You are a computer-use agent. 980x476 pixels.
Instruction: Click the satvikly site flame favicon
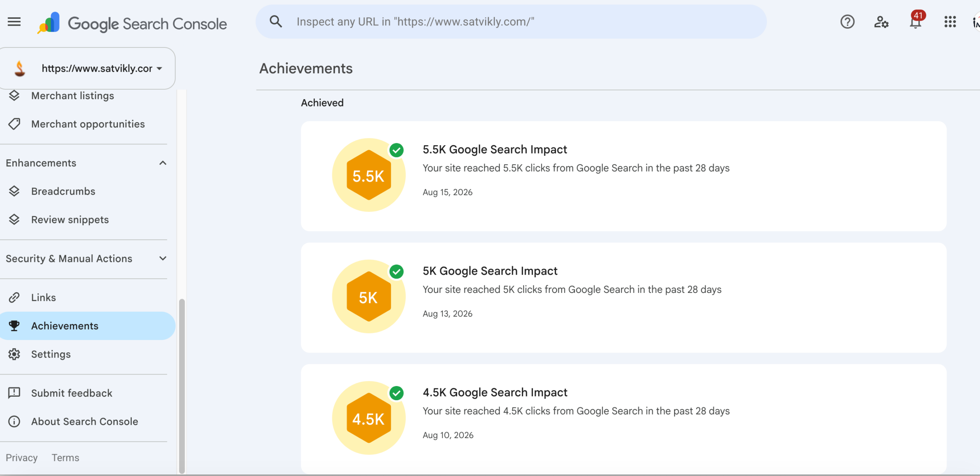pyautogui.click(x=20, y=69)
